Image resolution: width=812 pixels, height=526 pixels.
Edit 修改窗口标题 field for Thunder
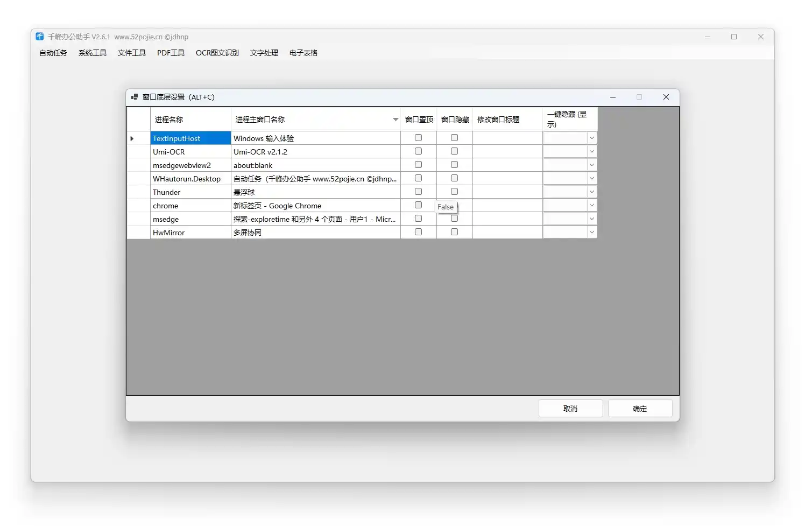click(507, 192)
